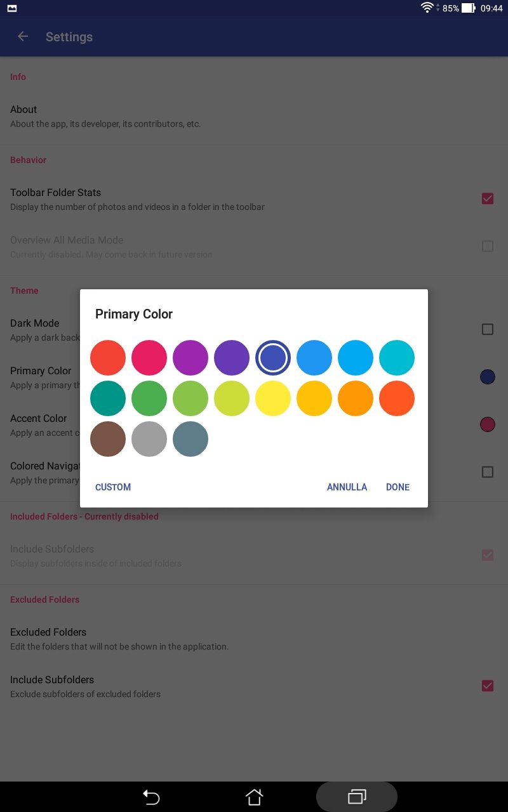Choose the selected indigo color swatch
The image size is (508, 812).
(x=273, y=358)
